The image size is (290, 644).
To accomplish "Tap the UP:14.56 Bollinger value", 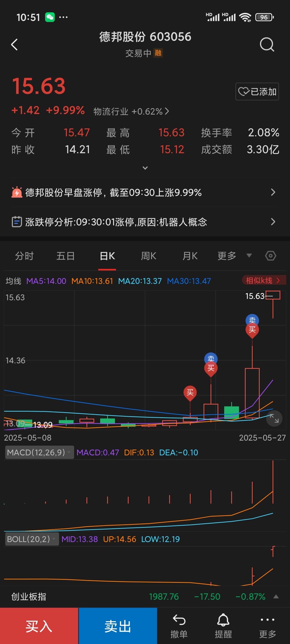I will (x=119, y=539).
